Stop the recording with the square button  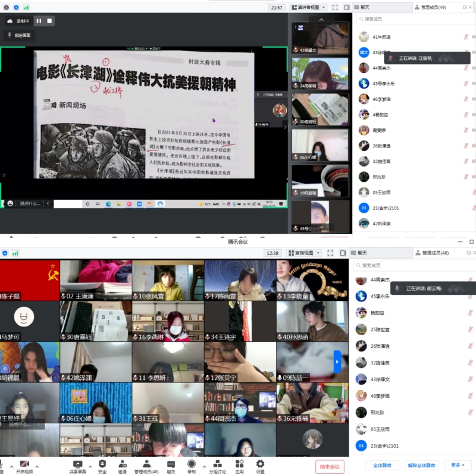pos(49,21)
